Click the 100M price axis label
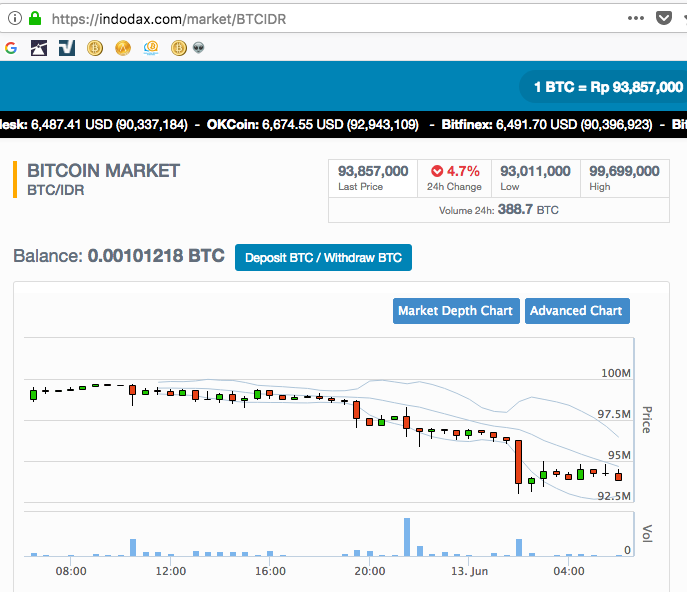The image size is (687, 592). tap(616, 373)
